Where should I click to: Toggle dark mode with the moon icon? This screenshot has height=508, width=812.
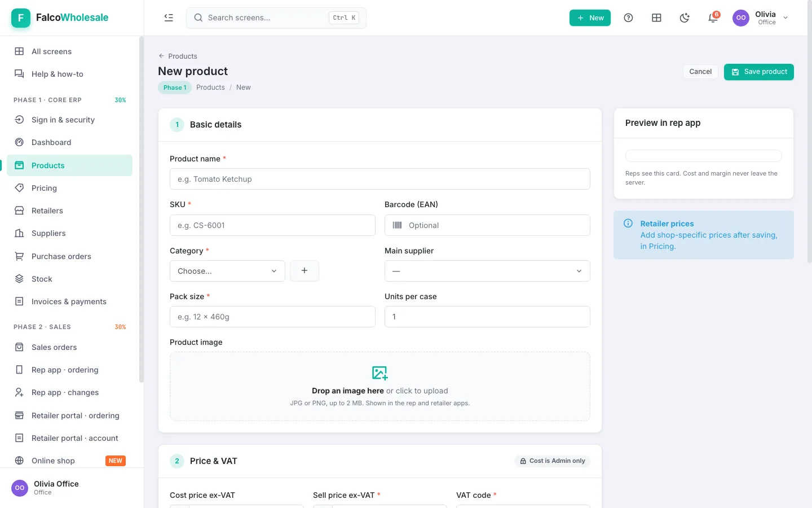point(685,18)
